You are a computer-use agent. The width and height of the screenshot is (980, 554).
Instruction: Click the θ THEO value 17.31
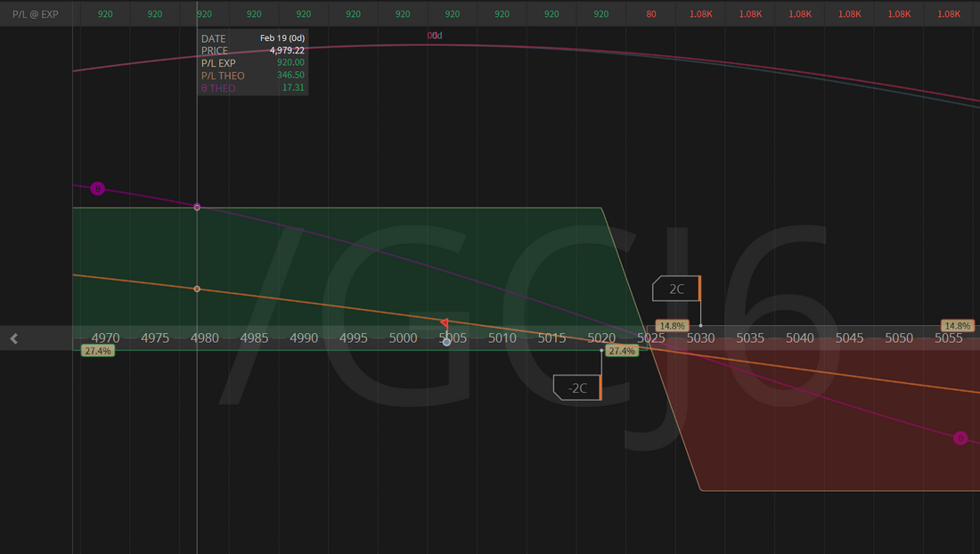tap(293, 88)
